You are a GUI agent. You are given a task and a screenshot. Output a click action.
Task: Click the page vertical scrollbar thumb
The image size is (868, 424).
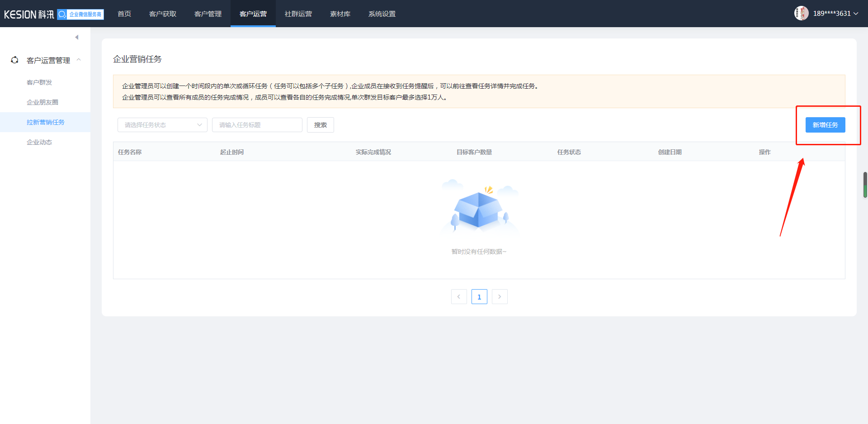(865, 185)
